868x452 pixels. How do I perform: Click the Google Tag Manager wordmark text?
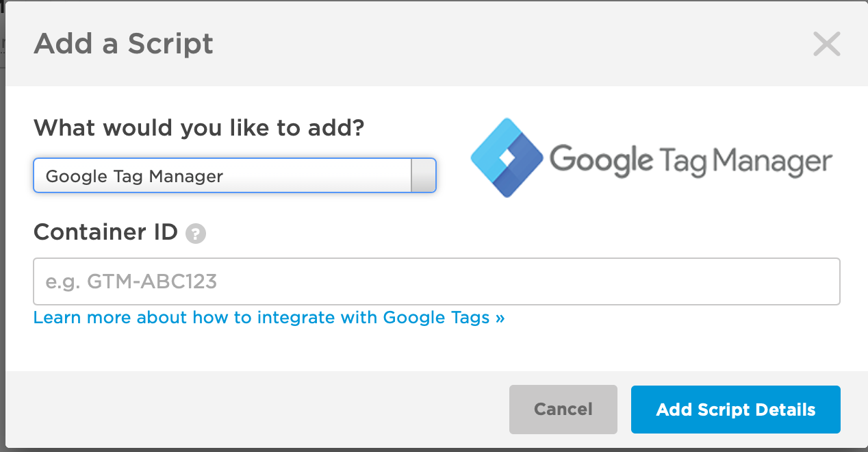point(691,160)
